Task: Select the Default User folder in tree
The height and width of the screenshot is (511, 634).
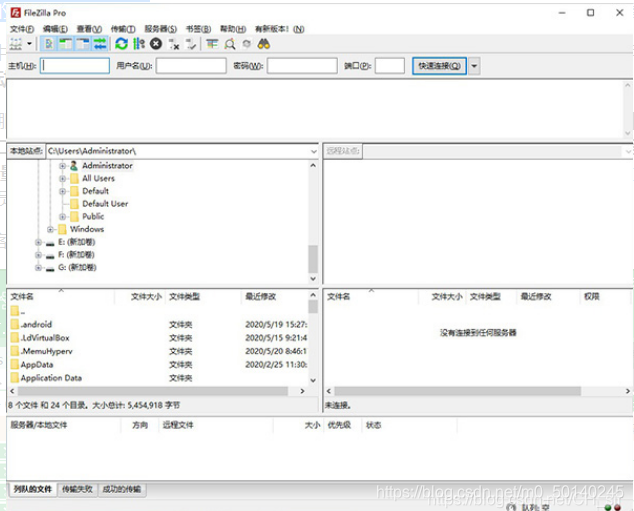Action: 105,204
